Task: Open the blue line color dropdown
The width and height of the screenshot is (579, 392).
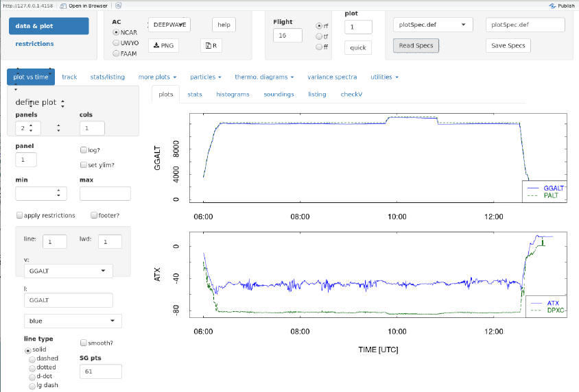Action: click(72, 321)
